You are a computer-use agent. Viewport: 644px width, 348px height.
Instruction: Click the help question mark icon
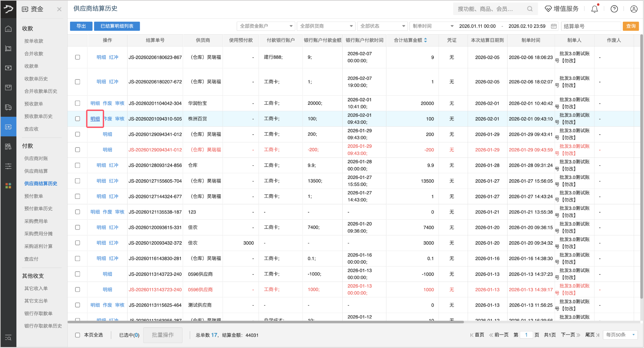pos(614,9)
